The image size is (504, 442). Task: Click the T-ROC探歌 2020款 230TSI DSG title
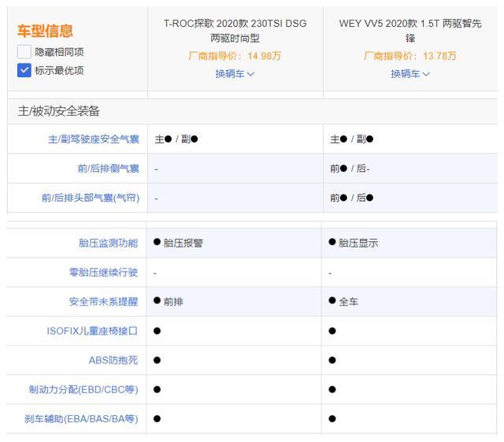(235, 31)
